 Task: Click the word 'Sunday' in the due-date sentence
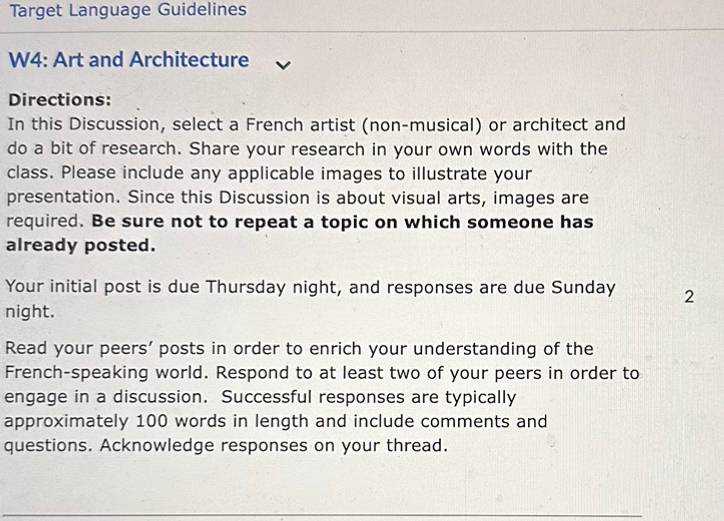583,287
